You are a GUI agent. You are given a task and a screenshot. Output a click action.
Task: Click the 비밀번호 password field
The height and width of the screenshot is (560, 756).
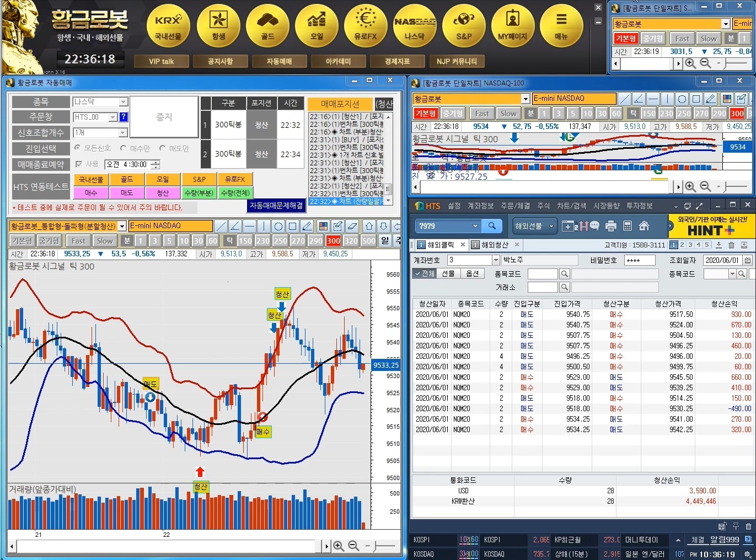pos(639,260)
